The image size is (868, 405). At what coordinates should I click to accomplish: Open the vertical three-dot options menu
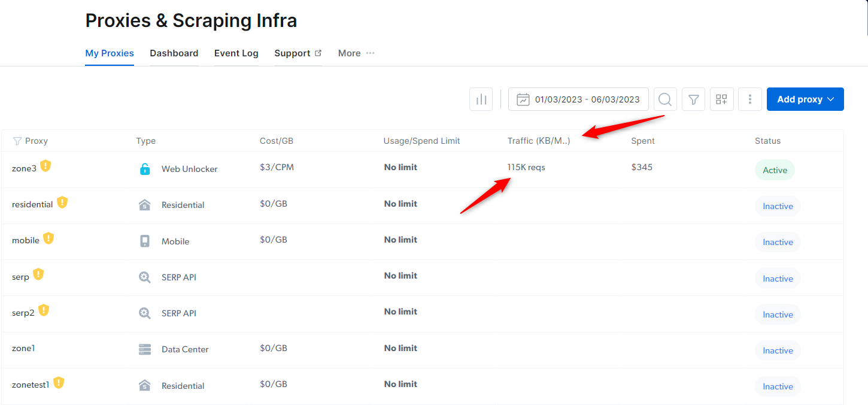(749, 99)
